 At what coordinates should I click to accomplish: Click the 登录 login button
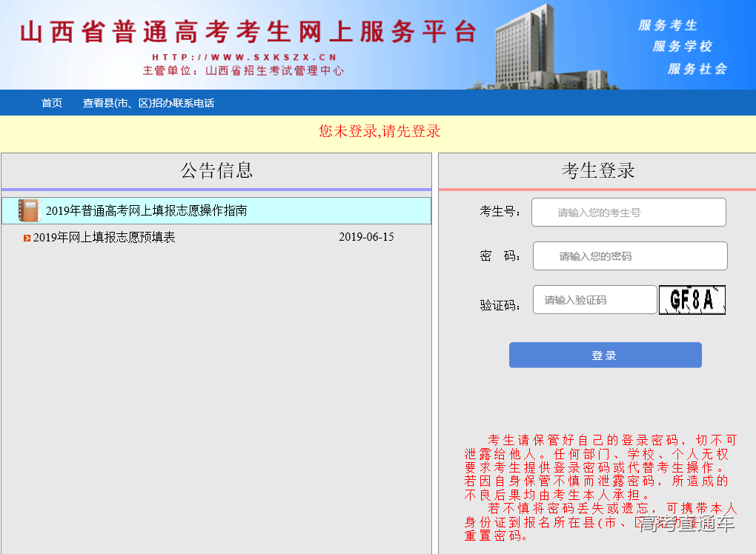[x=605, y=355]
